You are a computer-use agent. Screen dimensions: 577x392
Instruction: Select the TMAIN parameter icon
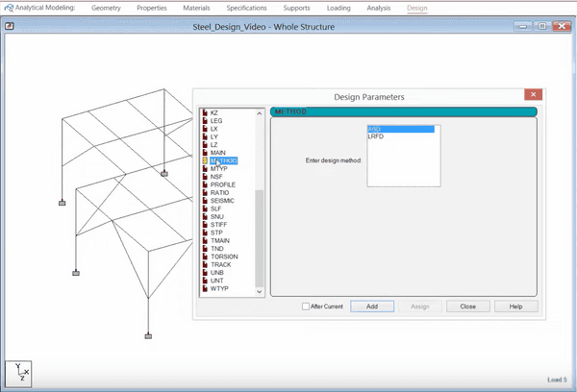point(205,240)
